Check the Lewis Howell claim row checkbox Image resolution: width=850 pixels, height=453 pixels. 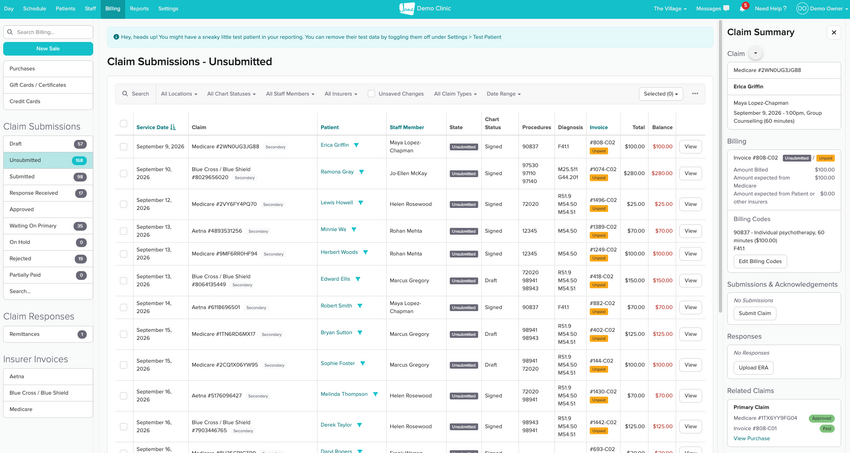(x=124, y=204)
